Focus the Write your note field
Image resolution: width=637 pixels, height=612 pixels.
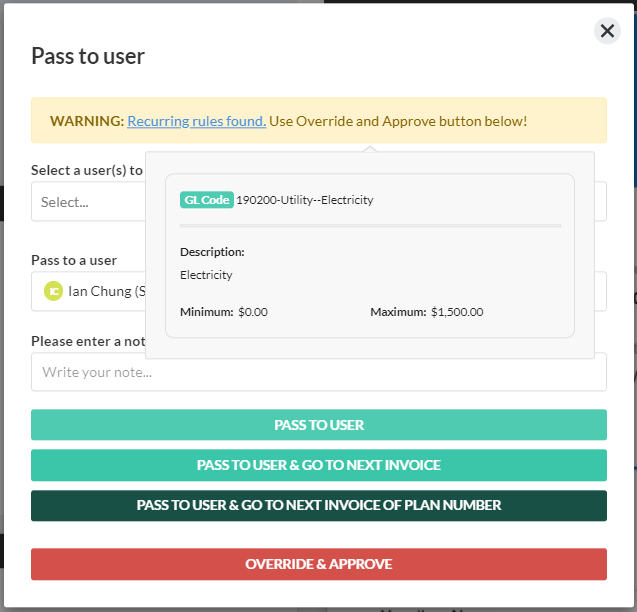(318, 372)
